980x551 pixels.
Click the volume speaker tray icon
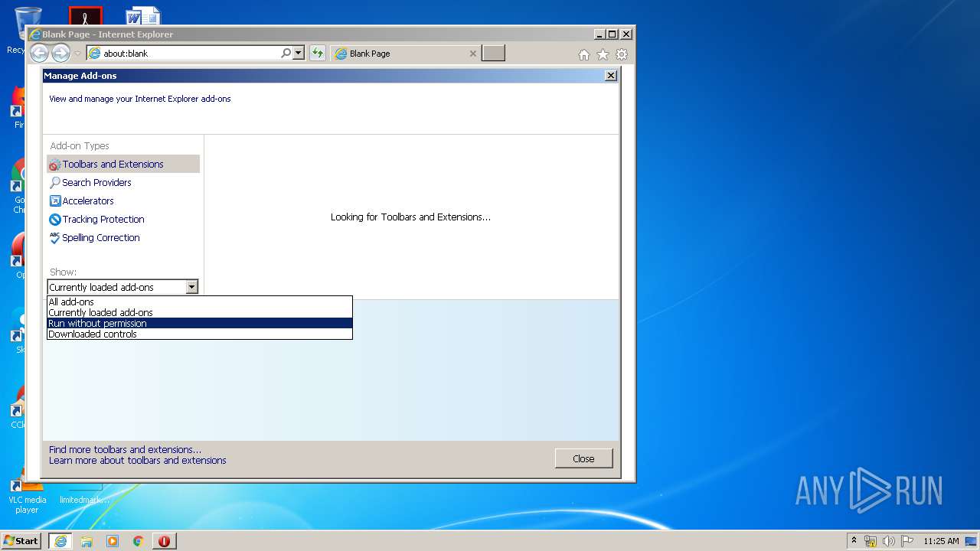[x=889, y=541]
